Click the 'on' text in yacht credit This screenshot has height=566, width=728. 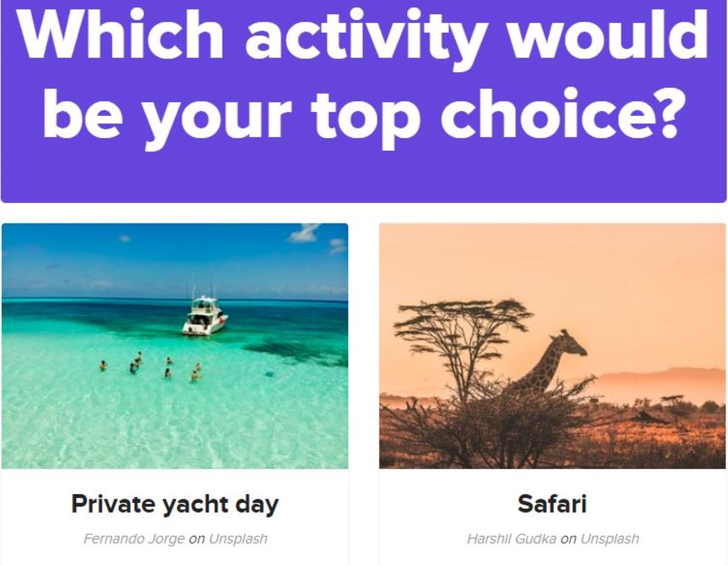(x=197, y=539)
